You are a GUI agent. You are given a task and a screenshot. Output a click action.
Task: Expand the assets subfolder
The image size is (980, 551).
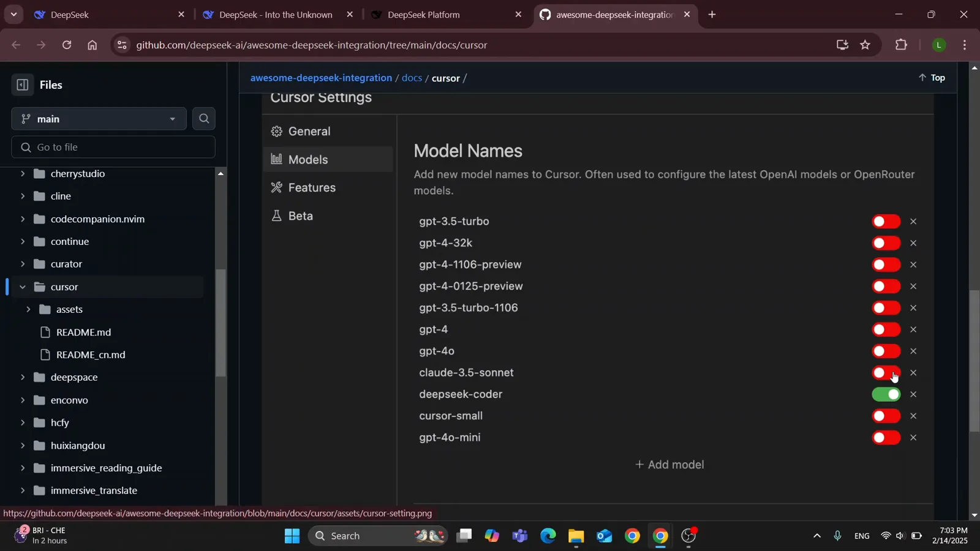pos(28,310)
